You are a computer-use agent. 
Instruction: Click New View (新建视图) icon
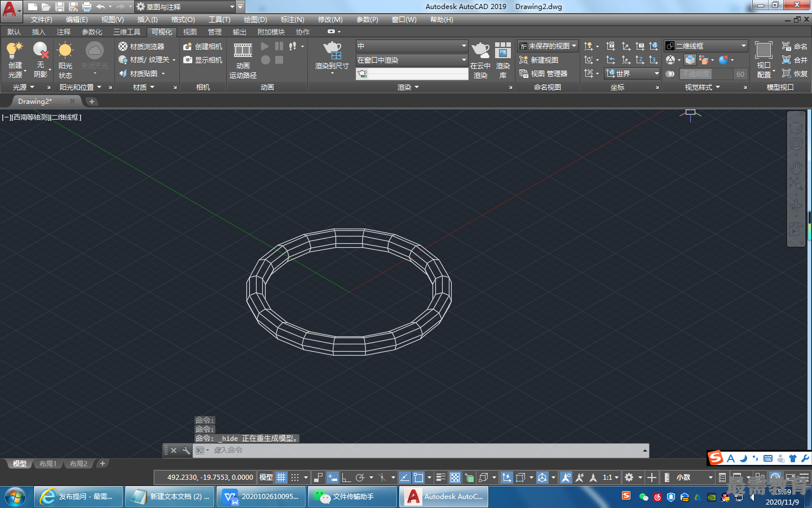click(523, 60)
